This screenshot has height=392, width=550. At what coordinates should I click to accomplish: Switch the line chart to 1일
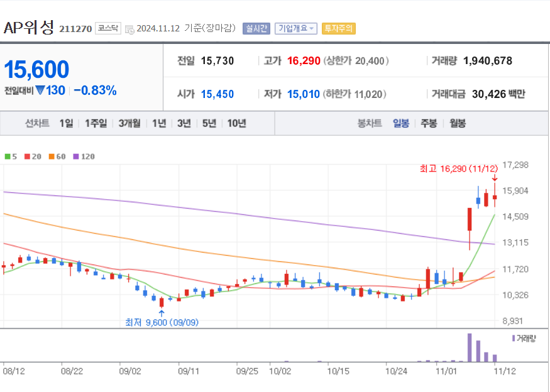(66, 123)
